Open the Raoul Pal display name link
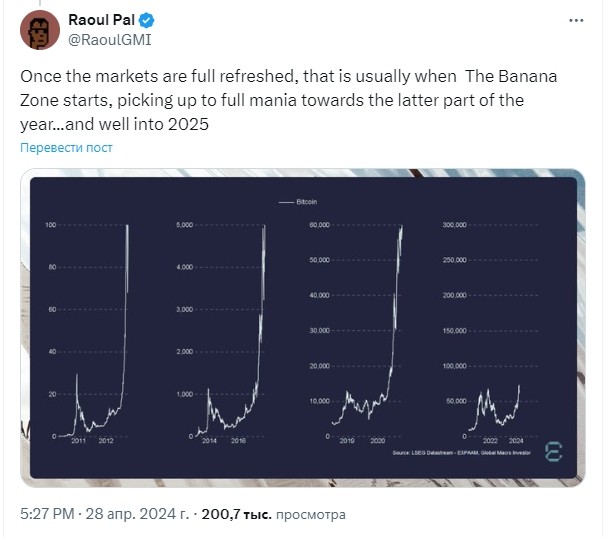Viewport: 605px width, 537px height. (103, 21)
